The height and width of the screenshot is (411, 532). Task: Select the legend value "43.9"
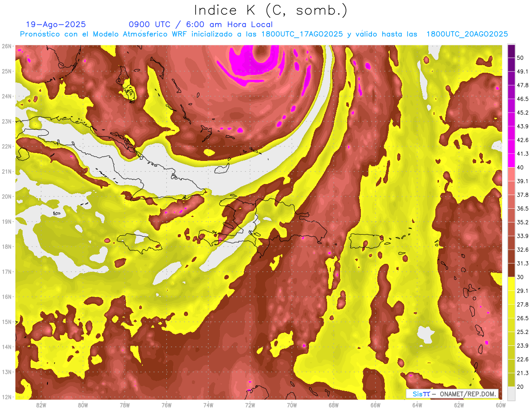(523, 126)
